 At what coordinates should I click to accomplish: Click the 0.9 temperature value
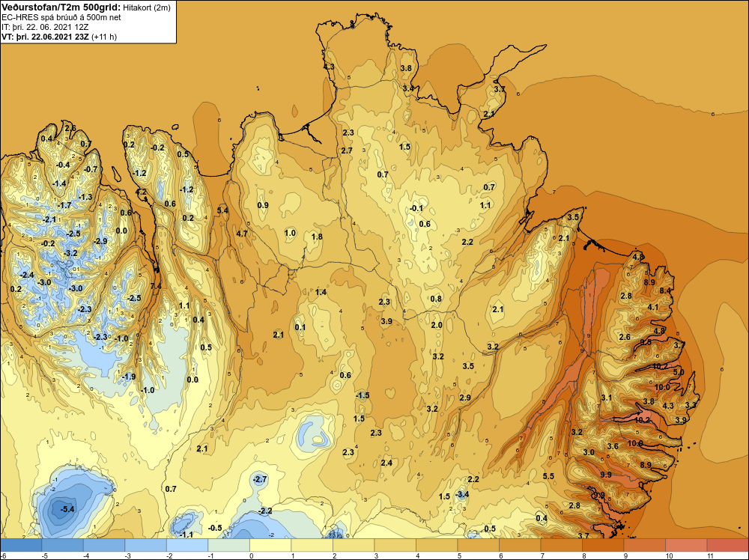(263, 205)
